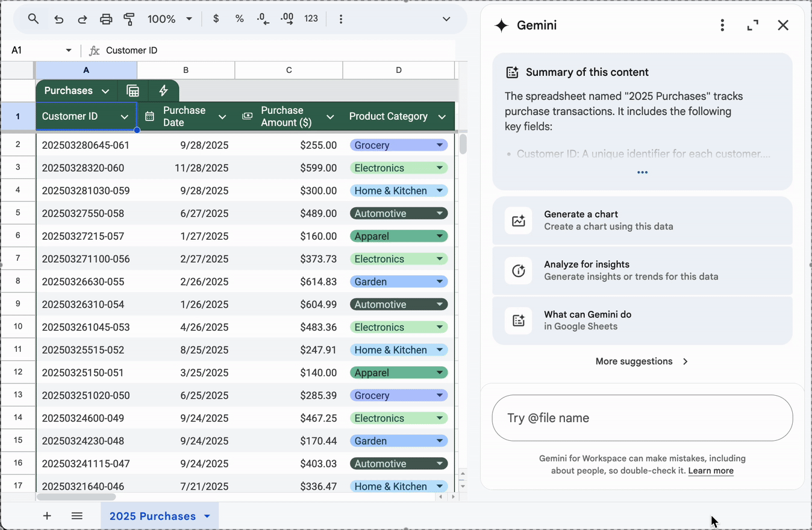Select the Paint format tool
The width and height of the screenshot is (812, 530).
pos(129,19)
